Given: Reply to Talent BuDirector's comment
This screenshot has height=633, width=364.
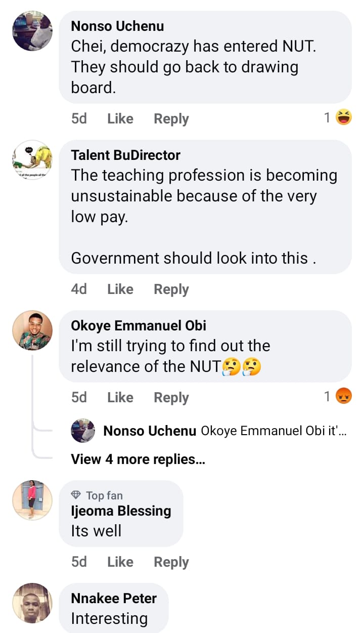Looking at the screenshot, I should (x=171, y=289).
